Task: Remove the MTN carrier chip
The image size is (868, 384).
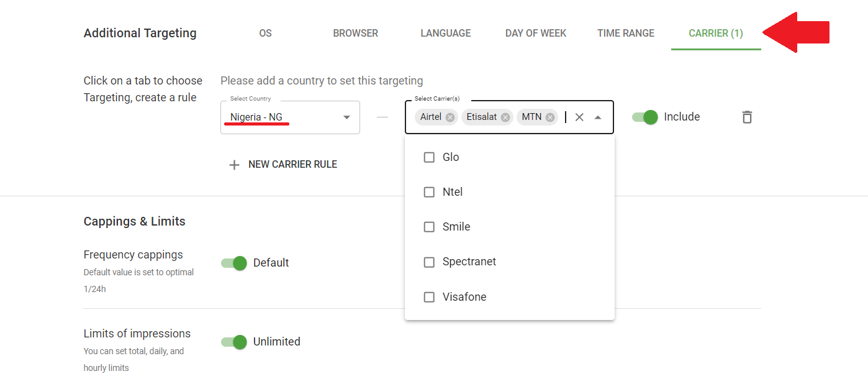Action: pos(549,117)
